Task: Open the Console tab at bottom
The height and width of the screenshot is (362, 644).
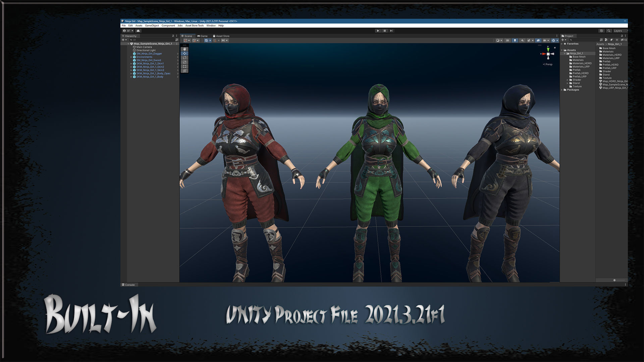Action: tap(128, 285)
